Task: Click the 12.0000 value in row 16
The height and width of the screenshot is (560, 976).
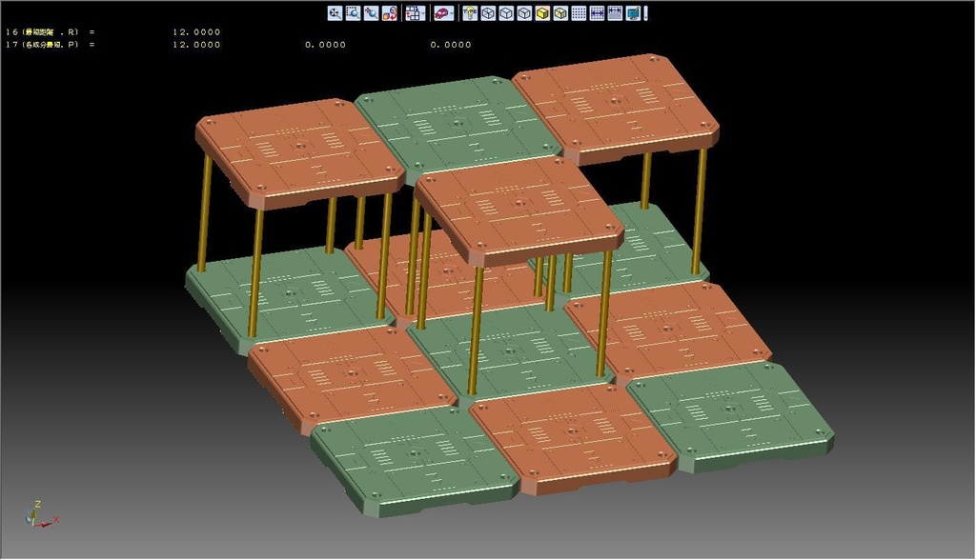Action: 196,31
